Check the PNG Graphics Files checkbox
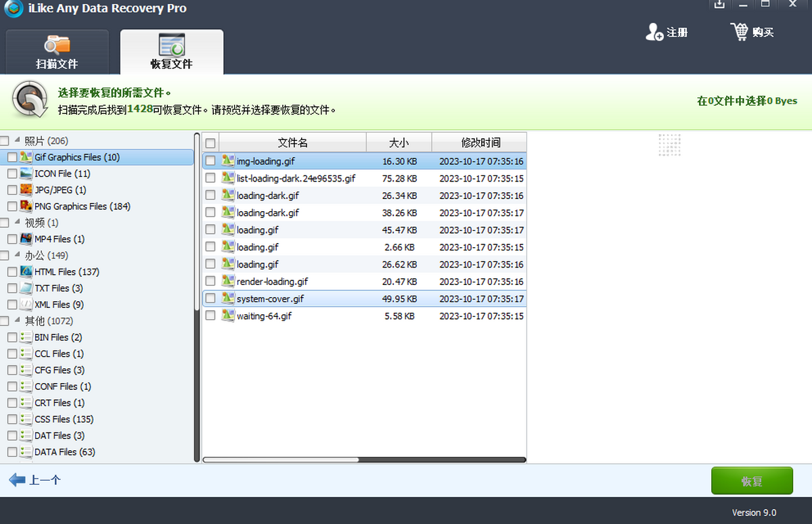812x524 pixels. point(12,206)
